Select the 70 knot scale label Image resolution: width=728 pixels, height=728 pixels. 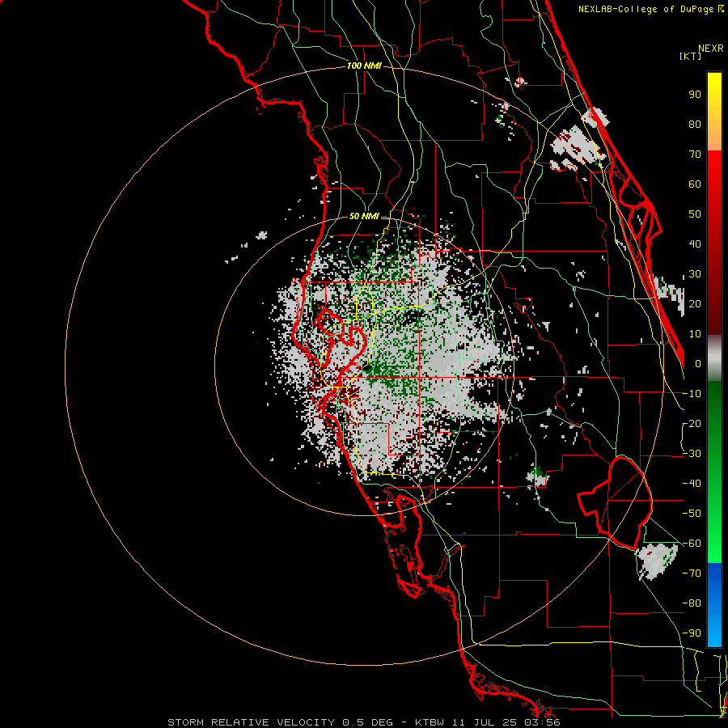point(695,154)
